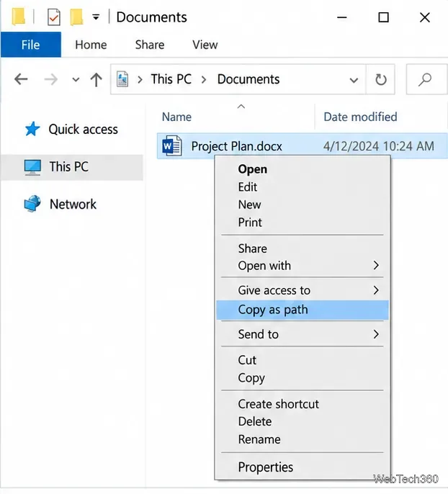Open the File ribbon tab
The image size is (448, 494).
[30, 45]
